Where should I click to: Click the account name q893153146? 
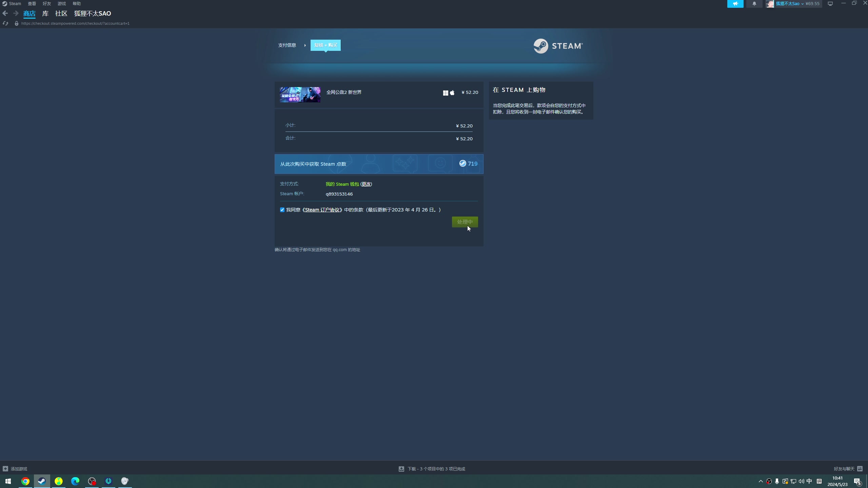click(x=339, y=194)
